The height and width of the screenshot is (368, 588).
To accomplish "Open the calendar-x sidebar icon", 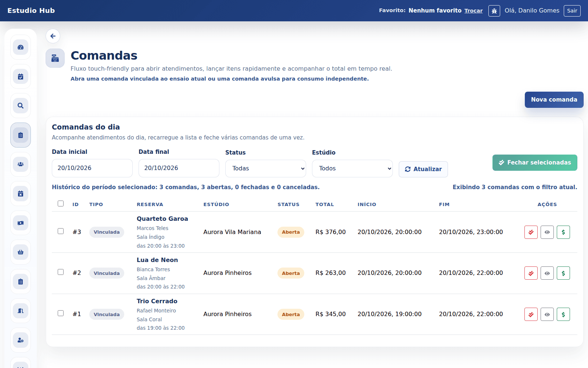I will click(x=21, y=194).
